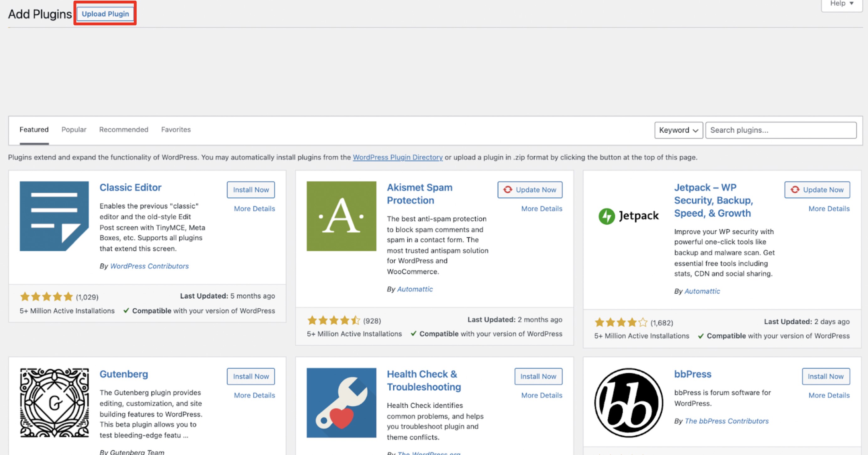Open the Favorites tab

point(176,130)
